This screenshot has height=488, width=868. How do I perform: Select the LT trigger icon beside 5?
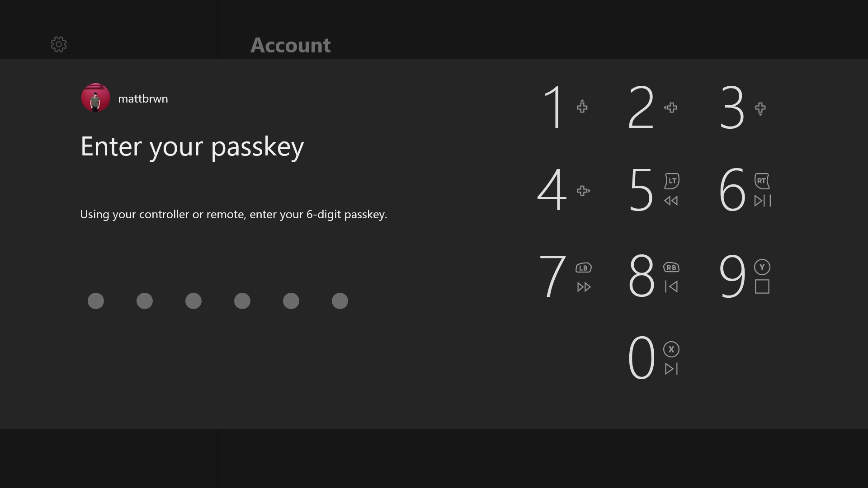point(672,181)
